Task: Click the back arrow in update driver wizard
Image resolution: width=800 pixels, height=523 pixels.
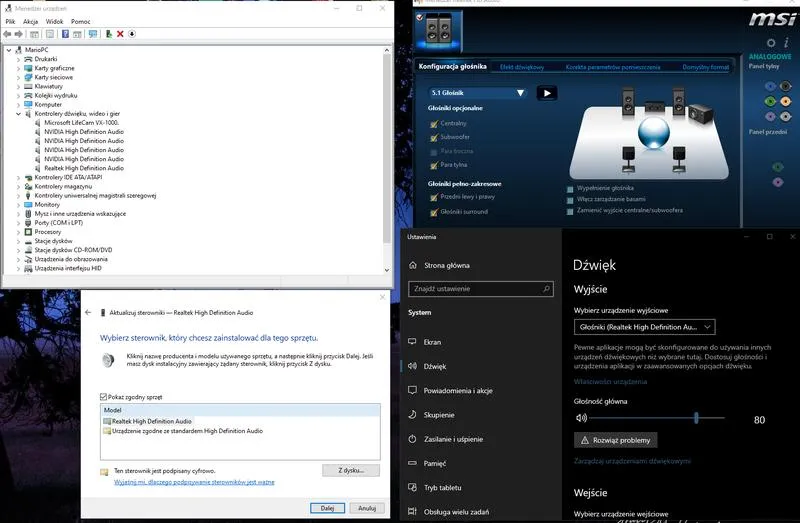Action: (89, 313)
